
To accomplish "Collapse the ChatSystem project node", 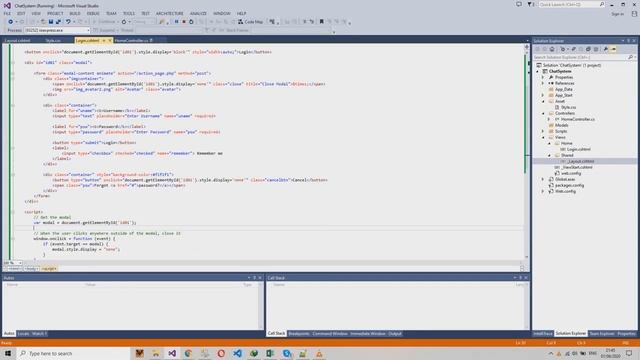I will (538, 71).
